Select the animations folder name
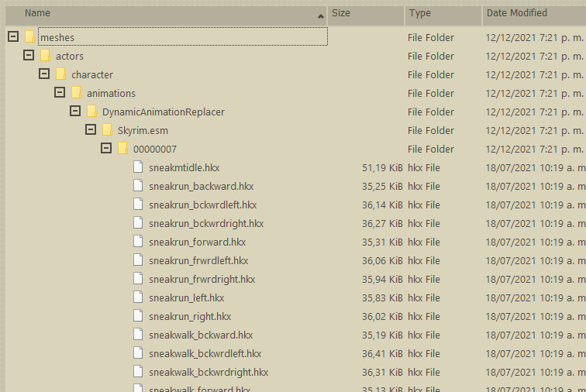Viewport: 586px width, 392px height. coord(112,94)
